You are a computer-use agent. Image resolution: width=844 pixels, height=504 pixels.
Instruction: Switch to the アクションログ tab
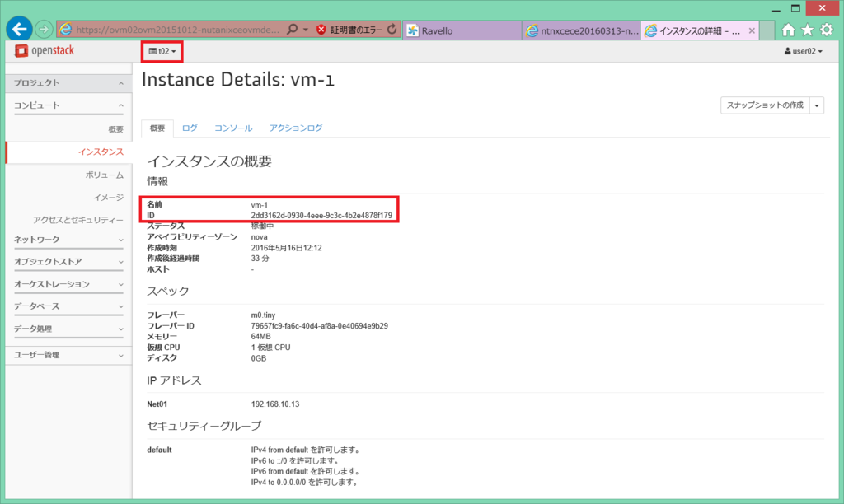(x=296, y=128)
